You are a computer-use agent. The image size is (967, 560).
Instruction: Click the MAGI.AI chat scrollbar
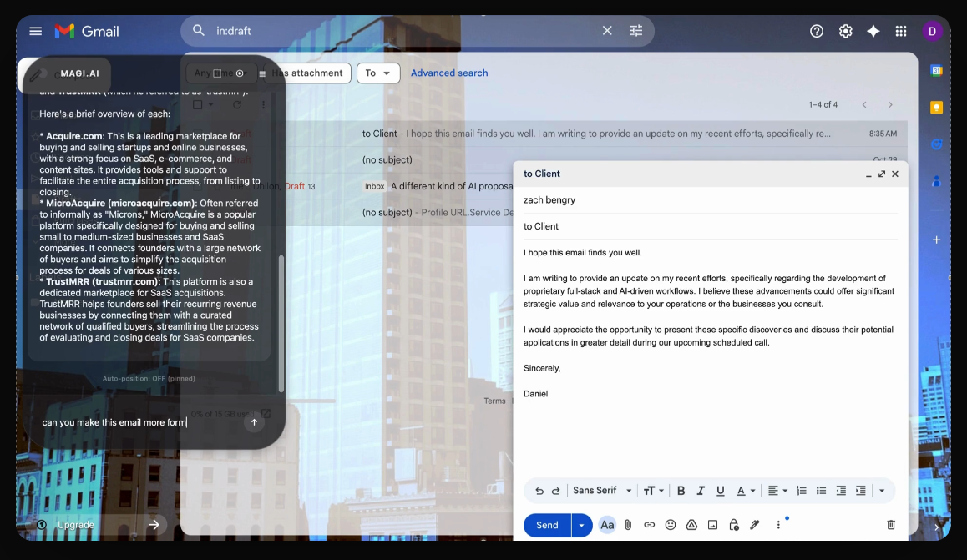pyautogui.click(x=281, y=324)
